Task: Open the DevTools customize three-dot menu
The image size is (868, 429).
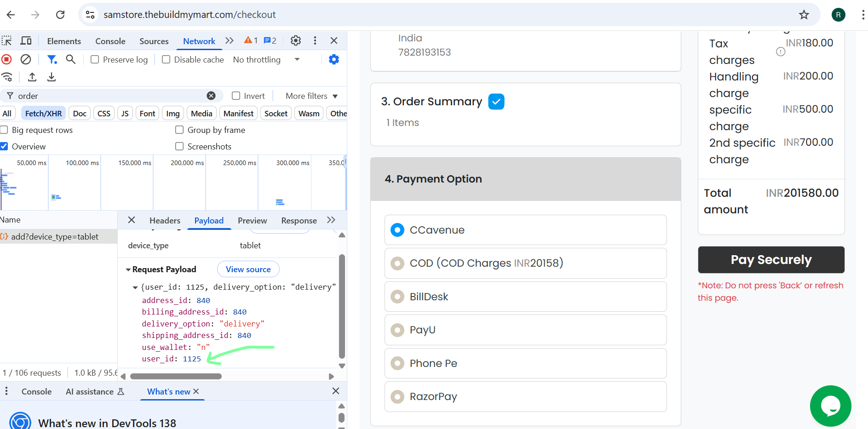Action: (x=315, y=40)
